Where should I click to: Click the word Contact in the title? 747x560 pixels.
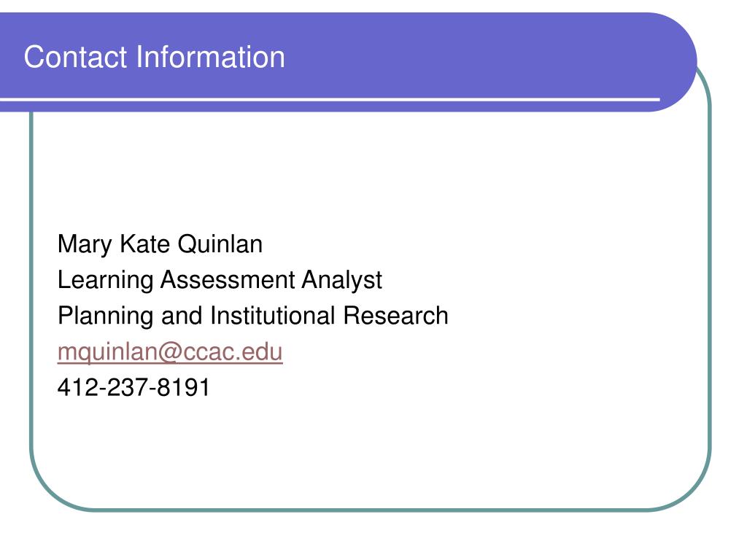[x=76, y=57]
